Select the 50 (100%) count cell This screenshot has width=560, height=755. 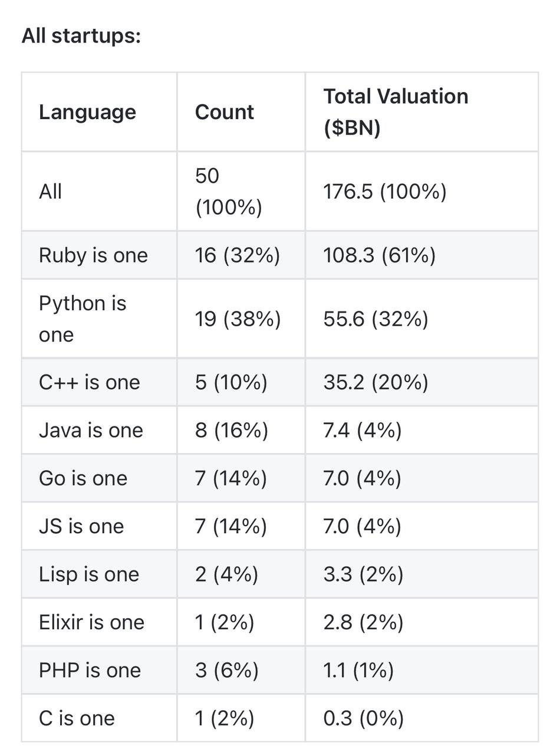(228, 192)
